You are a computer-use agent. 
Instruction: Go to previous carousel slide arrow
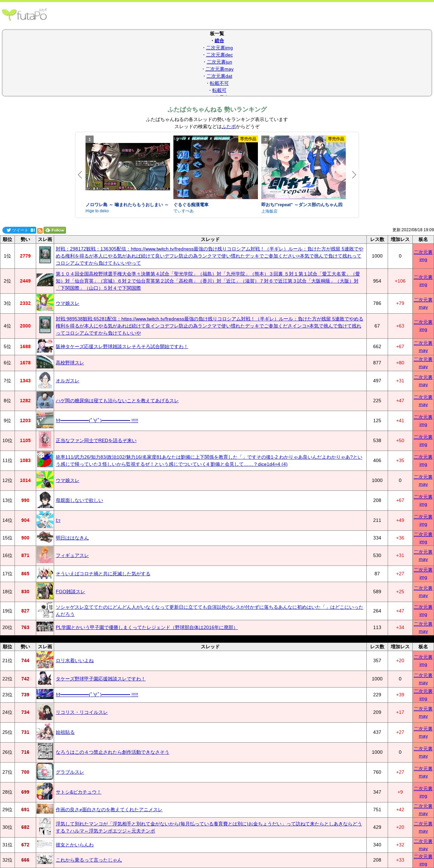pos(80,175)
